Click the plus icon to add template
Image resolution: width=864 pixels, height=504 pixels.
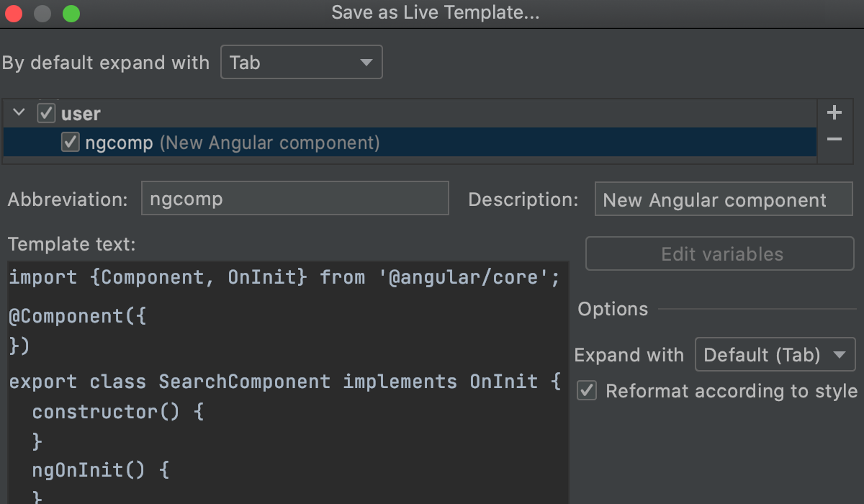click(834, 113)
